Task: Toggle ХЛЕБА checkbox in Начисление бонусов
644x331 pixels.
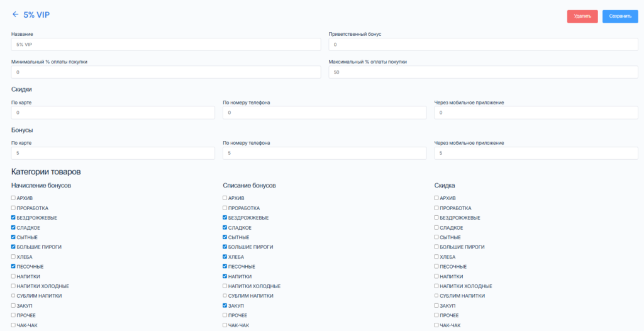Action: [x=13, y=257]
